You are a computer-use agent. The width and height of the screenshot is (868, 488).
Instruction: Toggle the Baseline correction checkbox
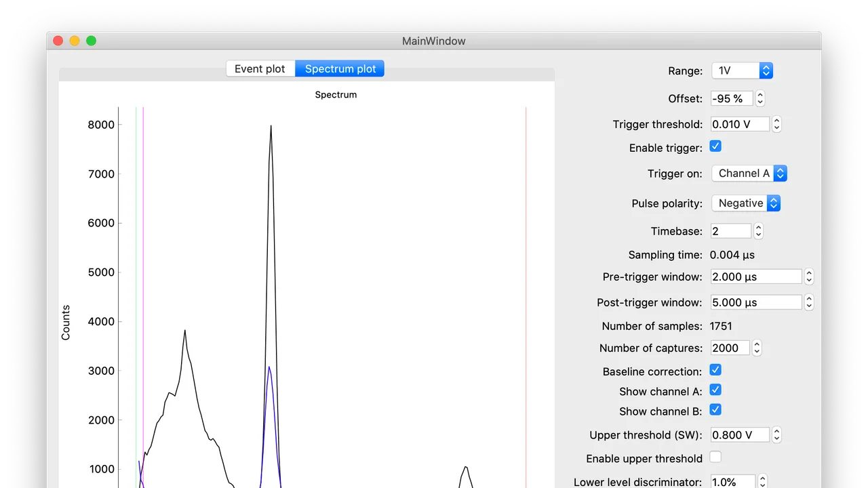(715, 370)
